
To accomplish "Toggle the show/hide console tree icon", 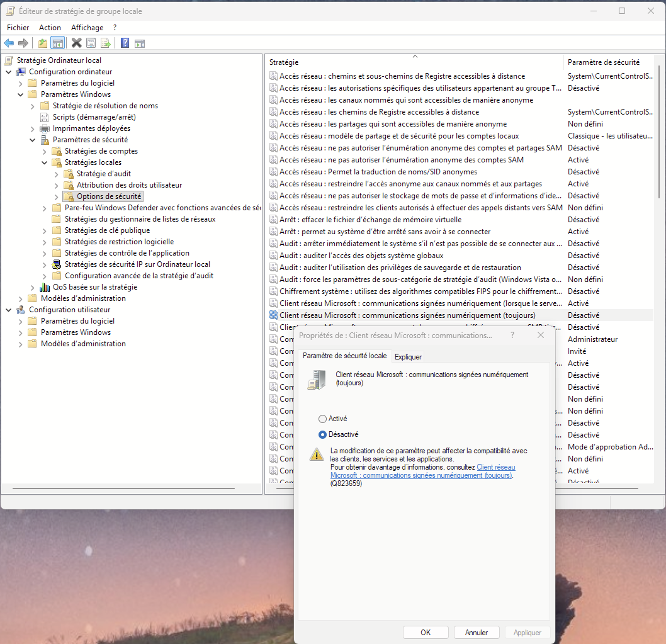I will [x=57, y=43].
